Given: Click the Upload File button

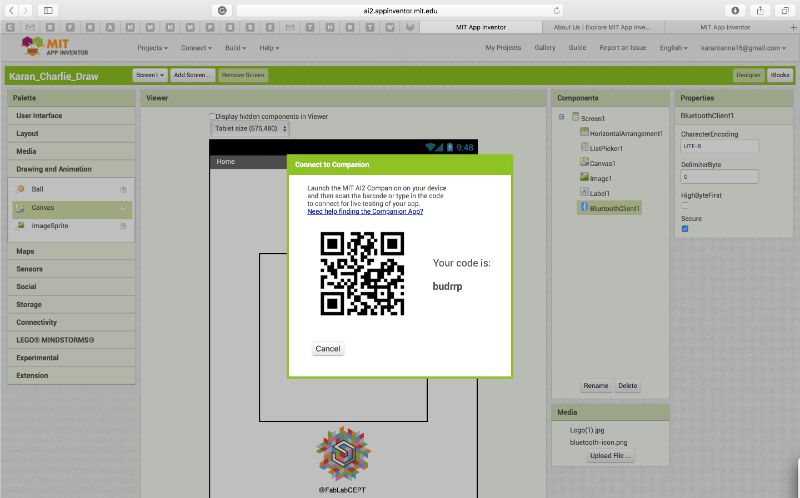Looking at the screenshot, I should [610, 456].
